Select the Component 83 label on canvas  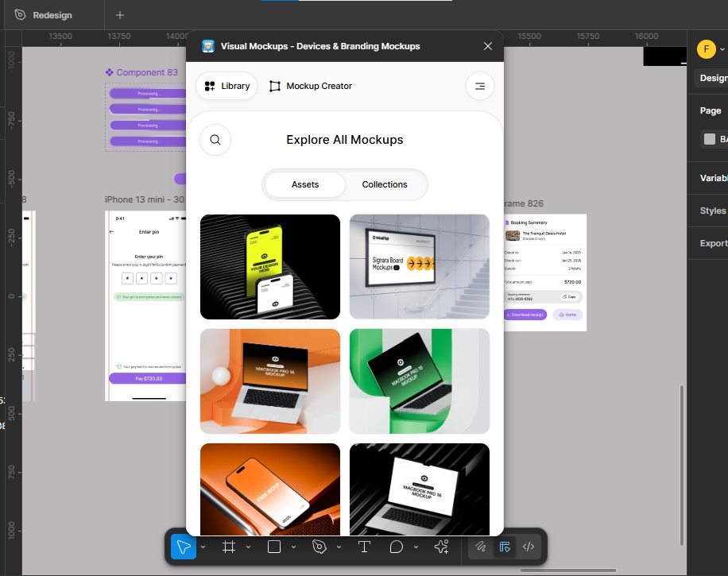(142, 72)
